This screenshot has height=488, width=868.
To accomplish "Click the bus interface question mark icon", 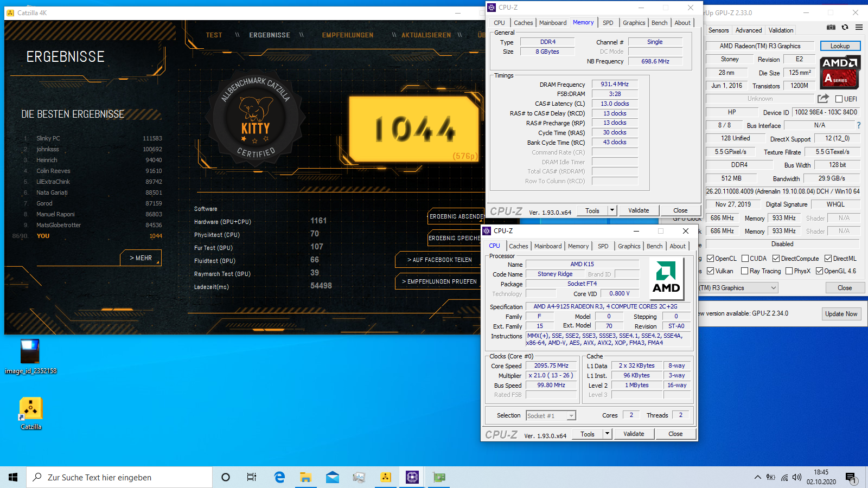I will pyautogui.click(x=859, y=125).
